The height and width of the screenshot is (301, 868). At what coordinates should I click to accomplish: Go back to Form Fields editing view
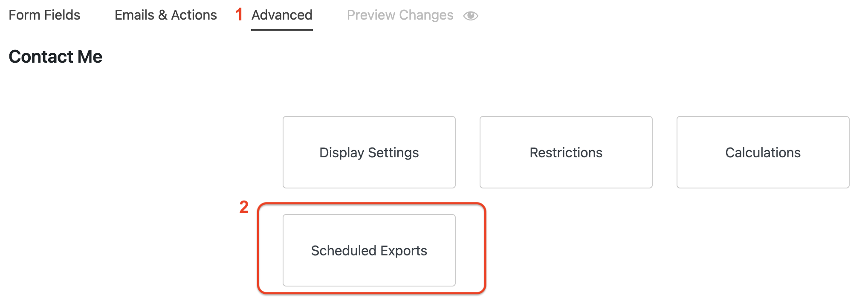point(44,15)
